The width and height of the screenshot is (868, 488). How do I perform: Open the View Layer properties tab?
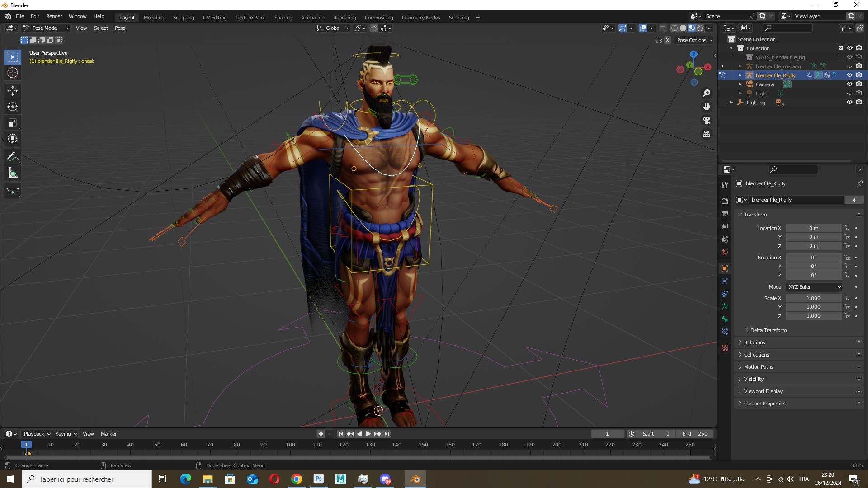click(725, 226)
